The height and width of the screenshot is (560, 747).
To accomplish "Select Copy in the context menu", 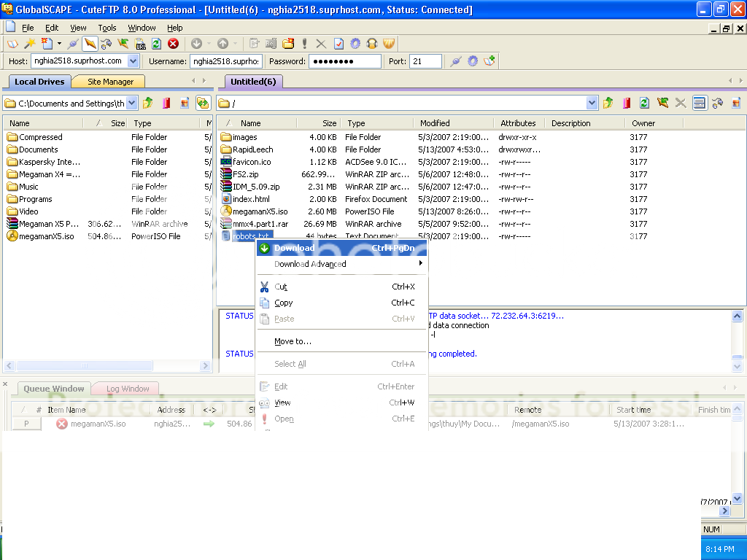I will 284,303.
